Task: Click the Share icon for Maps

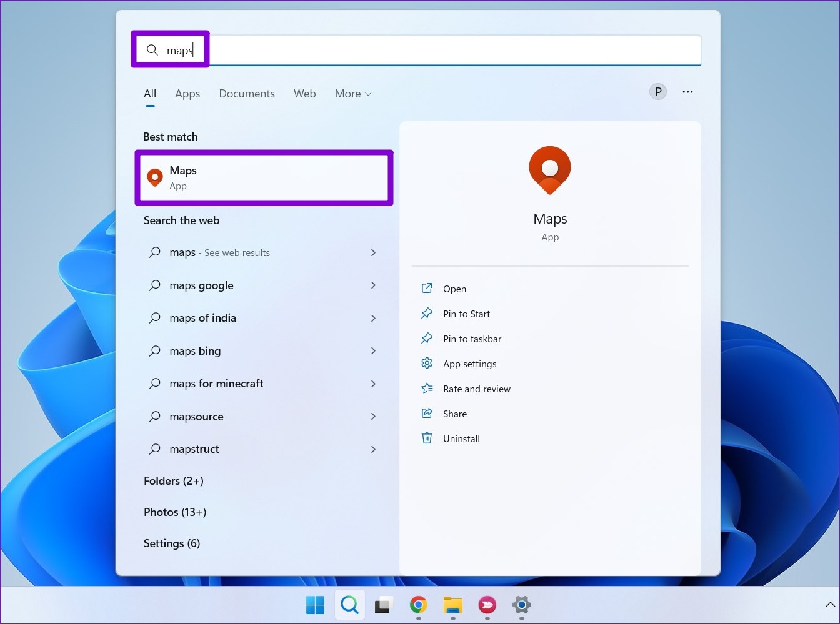Action: pyautogui.click(x=427, y=413)
